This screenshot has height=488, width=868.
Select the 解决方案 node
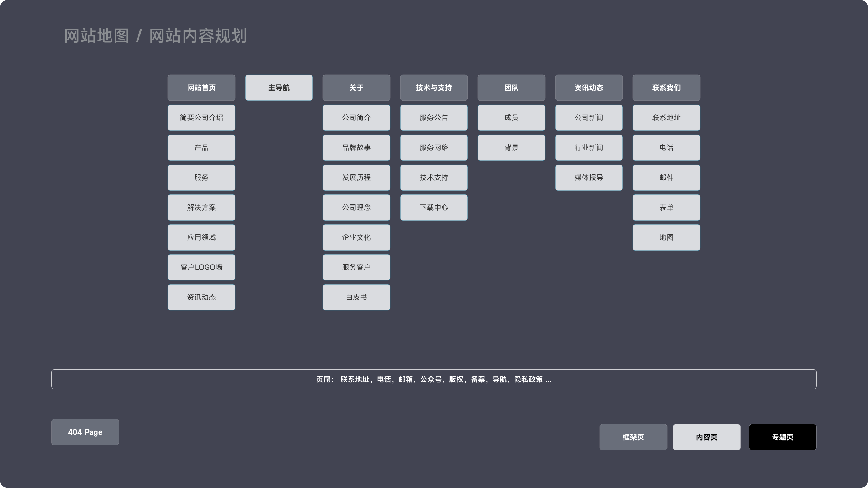pos(201,207)
